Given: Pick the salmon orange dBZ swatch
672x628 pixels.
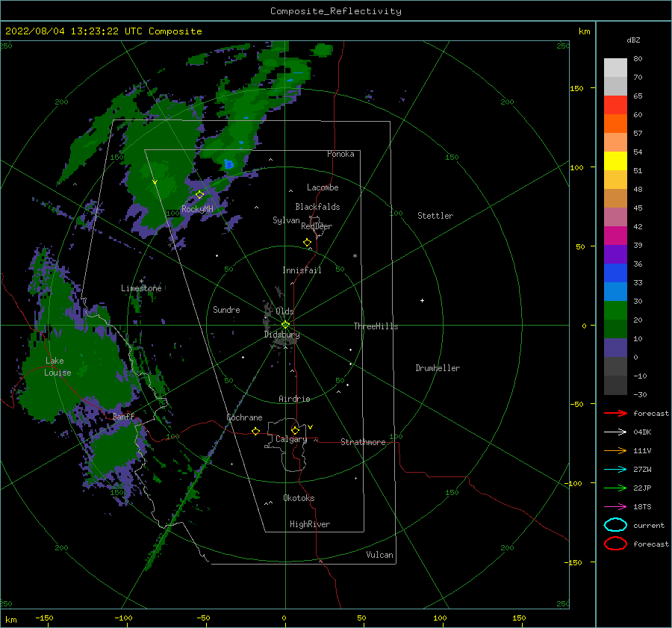Looking at the screenshot, I should pyautogui.click(x=615, y=143).
